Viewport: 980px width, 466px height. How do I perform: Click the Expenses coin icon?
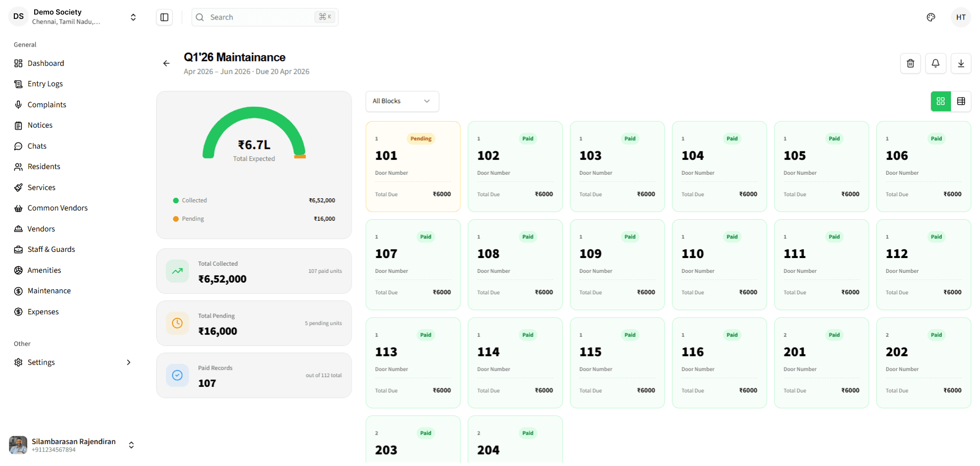[x=18, y=312]
